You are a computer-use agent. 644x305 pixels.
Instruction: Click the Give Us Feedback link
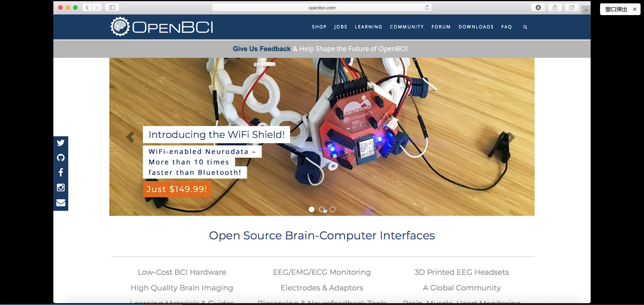point(261,49)
